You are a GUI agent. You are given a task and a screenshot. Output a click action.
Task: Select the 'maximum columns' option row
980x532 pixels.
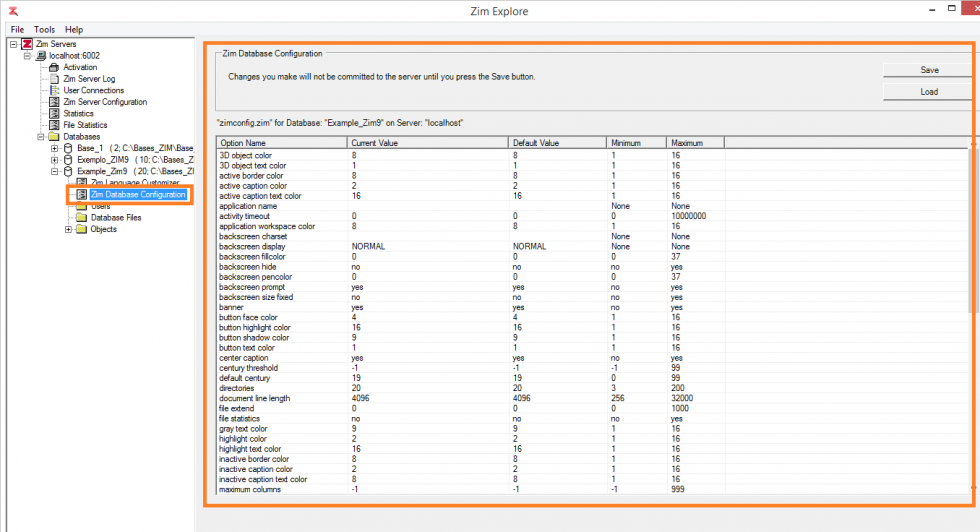point(594,489)
